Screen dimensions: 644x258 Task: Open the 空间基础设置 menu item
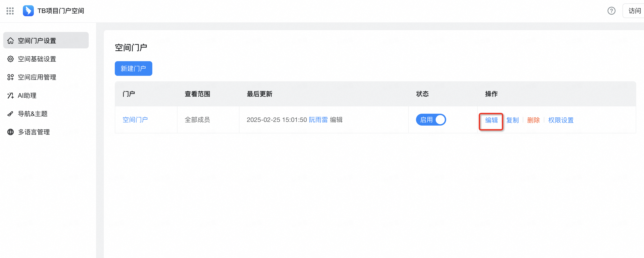46,59
